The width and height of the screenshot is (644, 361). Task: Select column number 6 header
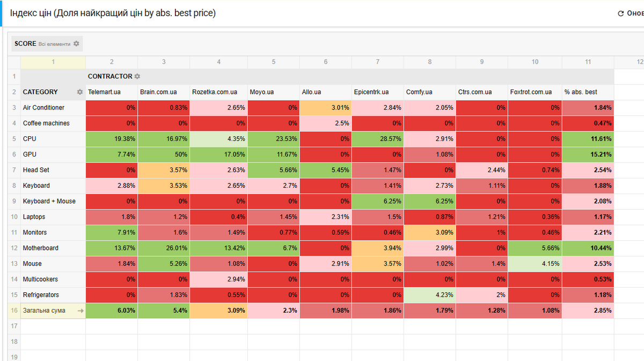pyautogui.click(x=325, y=62)
